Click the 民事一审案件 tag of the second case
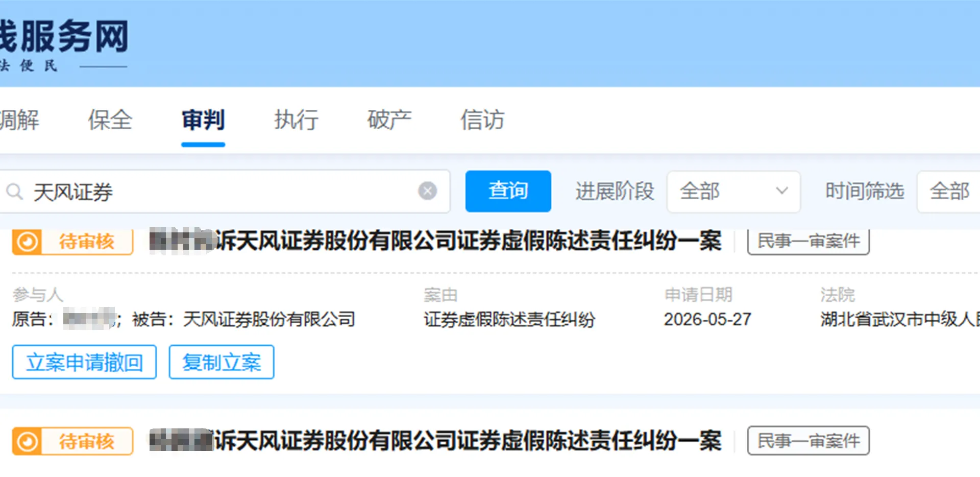 (808, 441)
